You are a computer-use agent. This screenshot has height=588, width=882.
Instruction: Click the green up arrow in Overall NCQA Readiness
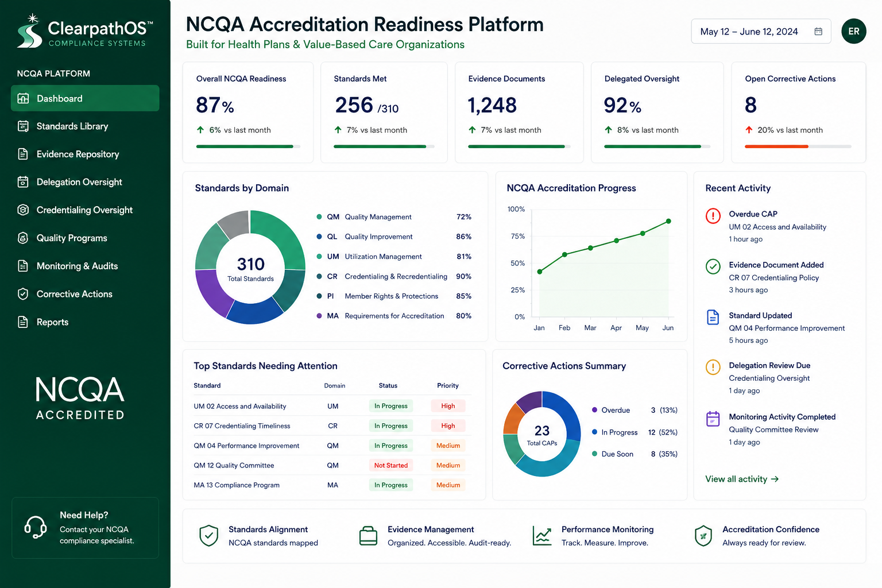coord(200,130)
